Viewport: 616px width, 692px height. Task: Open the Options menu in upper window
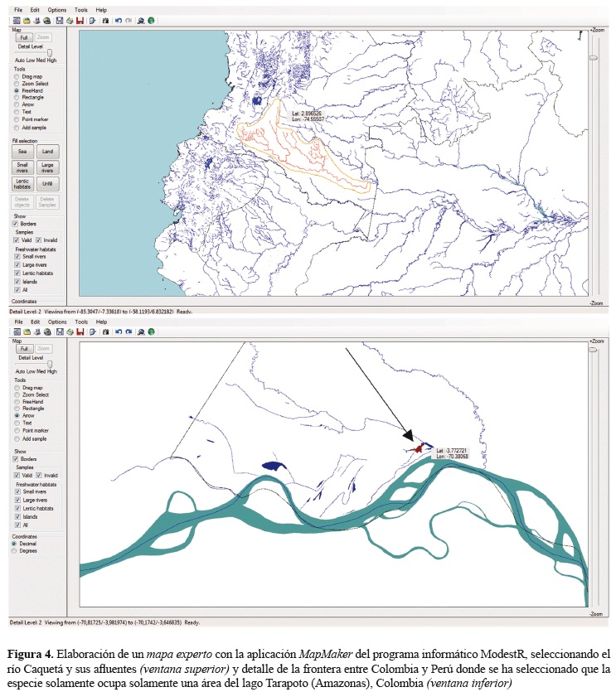[57, 9]
